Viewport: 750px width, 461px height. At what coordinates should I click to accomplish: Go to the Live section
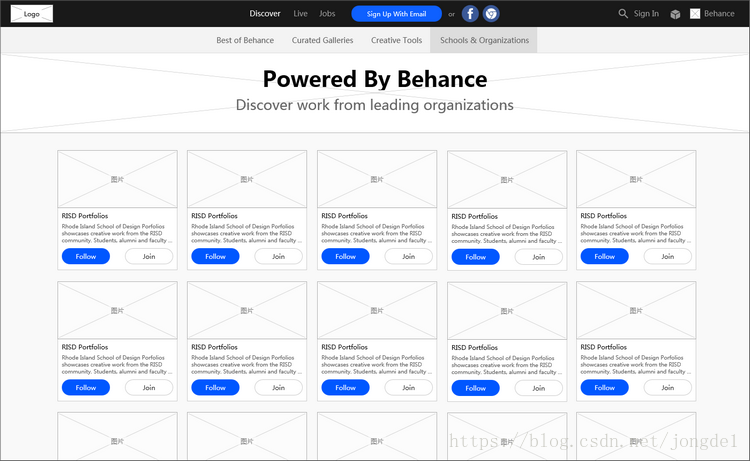pos(300,13)
